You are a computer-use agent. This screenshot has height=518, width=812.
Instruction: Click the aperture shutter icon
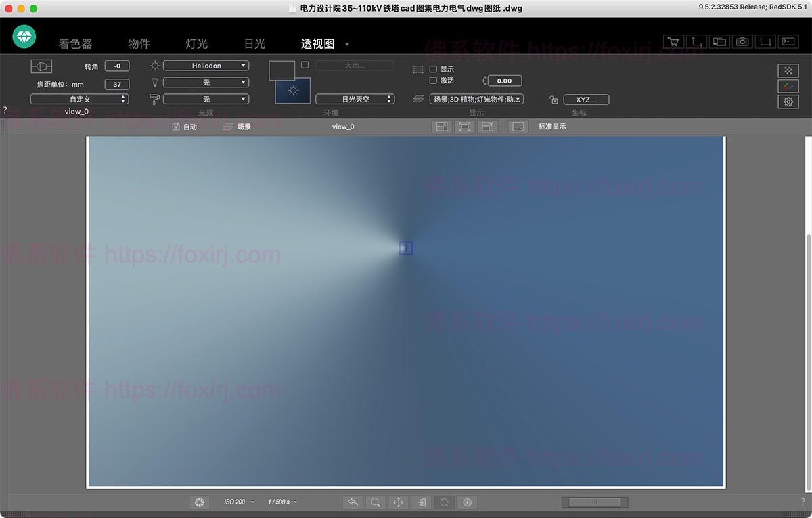[199, 502]
